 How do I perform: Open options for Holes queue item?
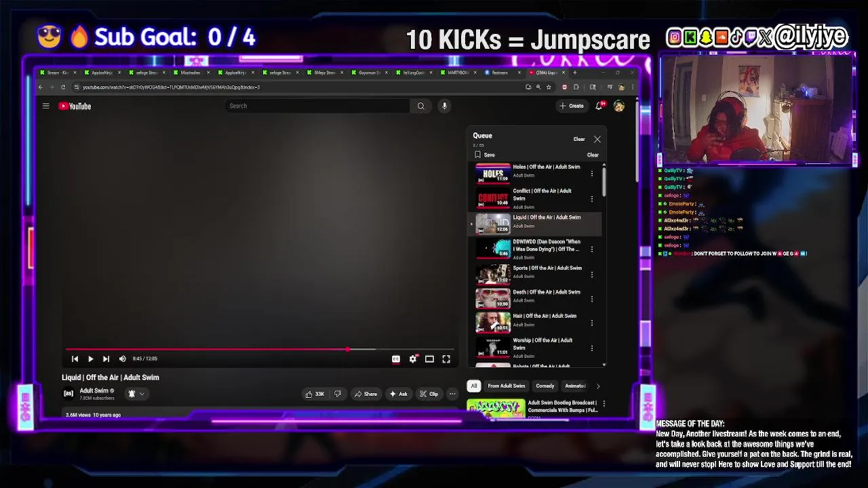point(592,174)
